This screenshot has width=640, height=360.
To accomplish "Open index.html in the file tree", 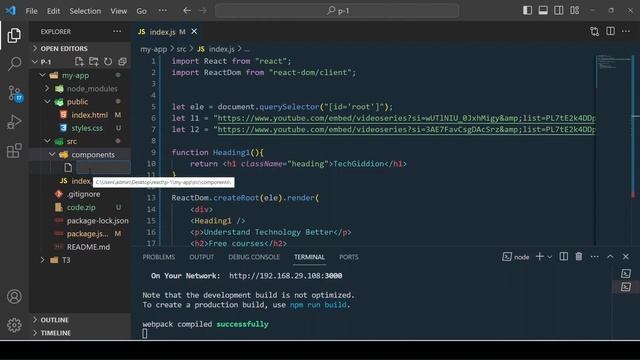I will click(x=89, y=115).
